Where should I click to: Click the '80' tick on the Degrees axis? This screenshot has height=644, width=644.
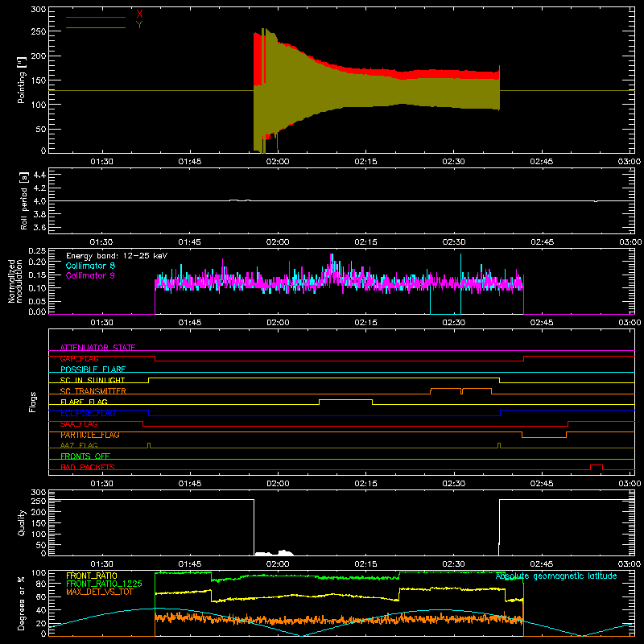click(x=41, y=584)
